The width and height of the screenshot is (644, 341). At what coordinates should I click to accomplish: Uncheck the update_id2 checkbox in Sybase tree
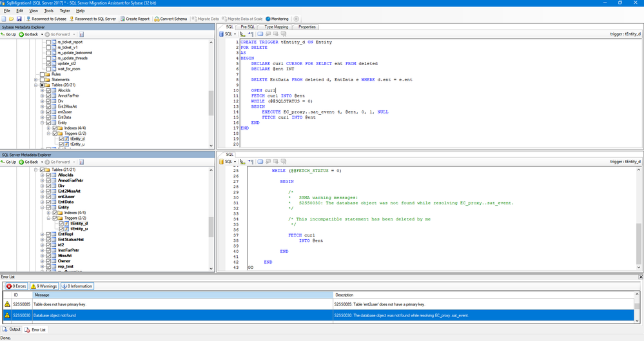click(48, 64)
